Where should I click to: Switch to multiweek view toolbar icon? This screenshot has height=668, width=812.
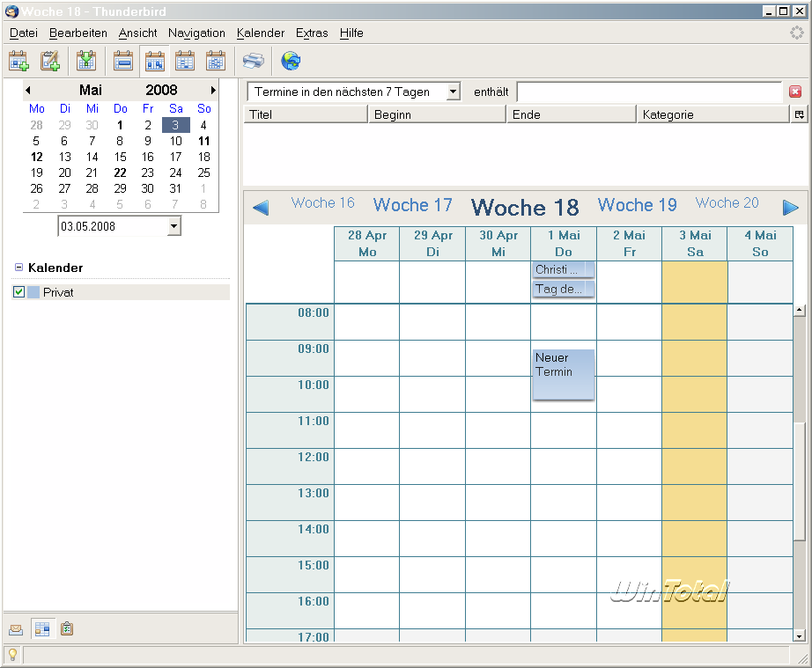pyautogui.click(x=185, y=61)
